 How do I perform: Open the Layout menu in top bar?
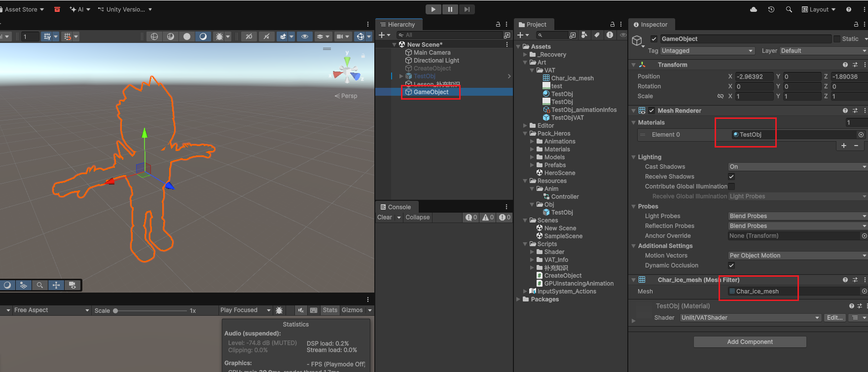click(819, 9)
